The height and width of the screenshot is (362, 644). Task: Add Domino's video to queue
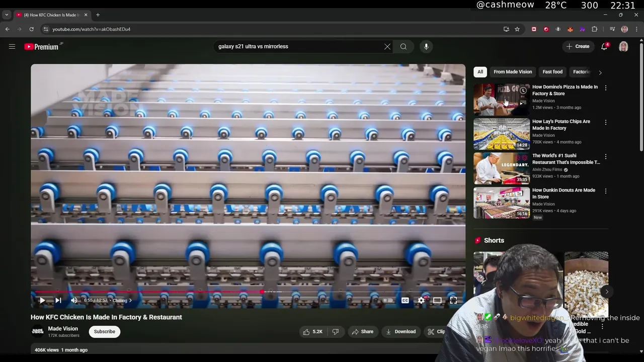523,103
